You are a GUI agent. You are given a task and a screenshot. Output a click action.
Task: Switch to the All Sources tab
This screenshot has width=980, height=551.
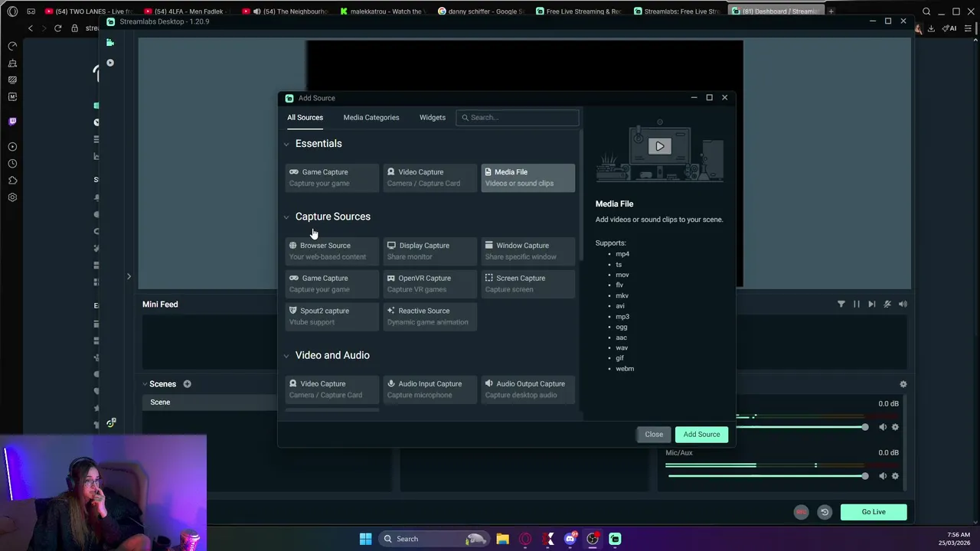[x=305, y=117]
